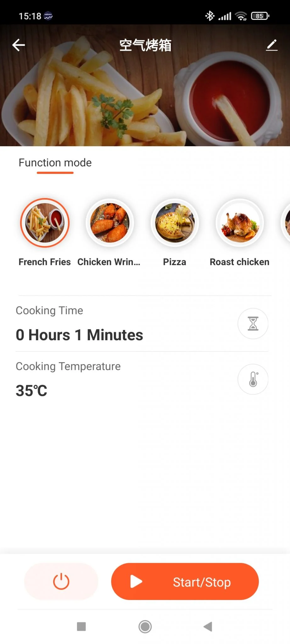Tap the Android recent apps square
This screenshot has width=290, height=644.
click(x=81, y=627)
